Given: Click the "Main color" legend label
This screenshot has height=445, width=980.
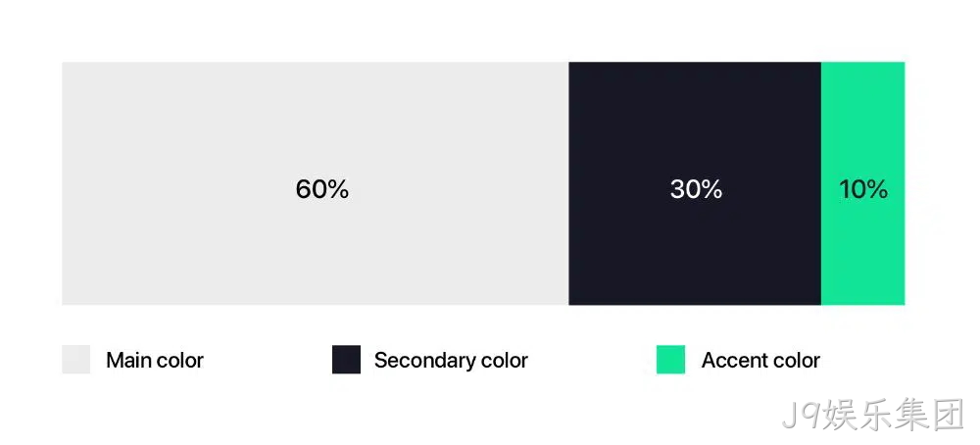Looking at the screenshot, I should tap(155, 361).
